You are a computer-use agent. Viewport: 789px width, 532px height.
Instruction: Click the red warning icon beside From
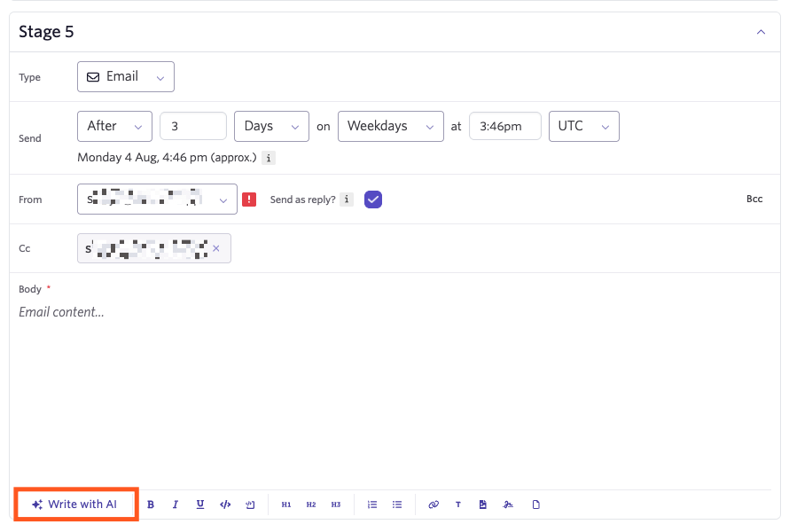pos(249,199)
